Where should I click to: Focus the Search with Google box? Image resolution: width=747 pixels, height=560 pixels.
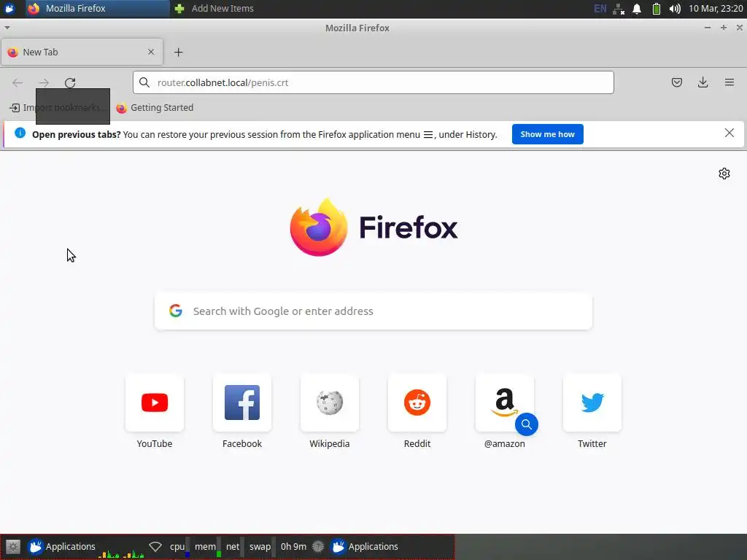[373, 311]
